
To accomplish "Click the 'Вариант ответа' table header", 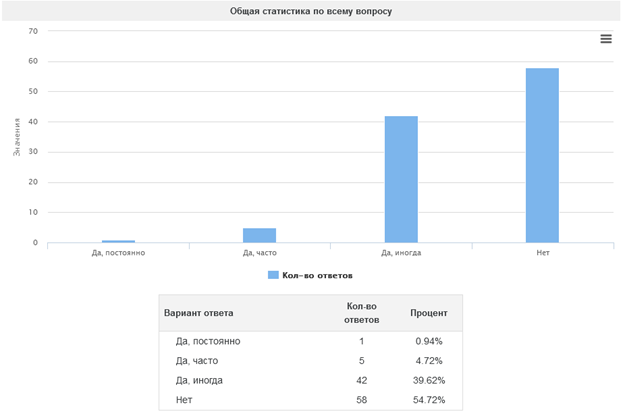I will pos(198,313).
